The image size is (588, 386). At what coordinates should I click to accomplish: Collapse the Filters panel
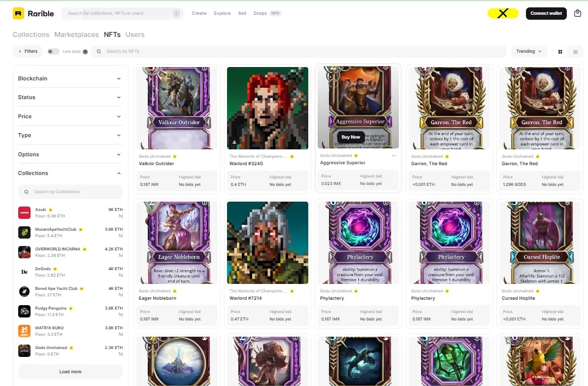pyautogui.click(x=28, y=51)
